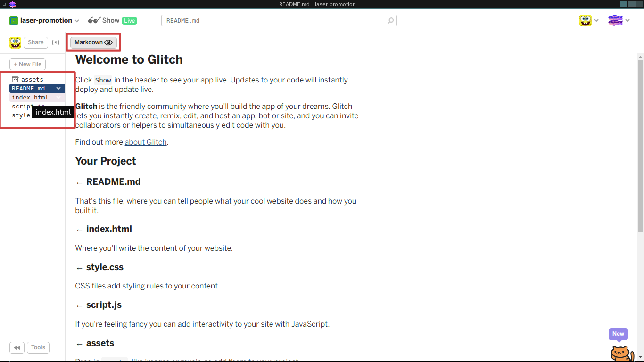
Task: Click the SpongeBob avatar in the top header
Action: click(x=586, y=20)
